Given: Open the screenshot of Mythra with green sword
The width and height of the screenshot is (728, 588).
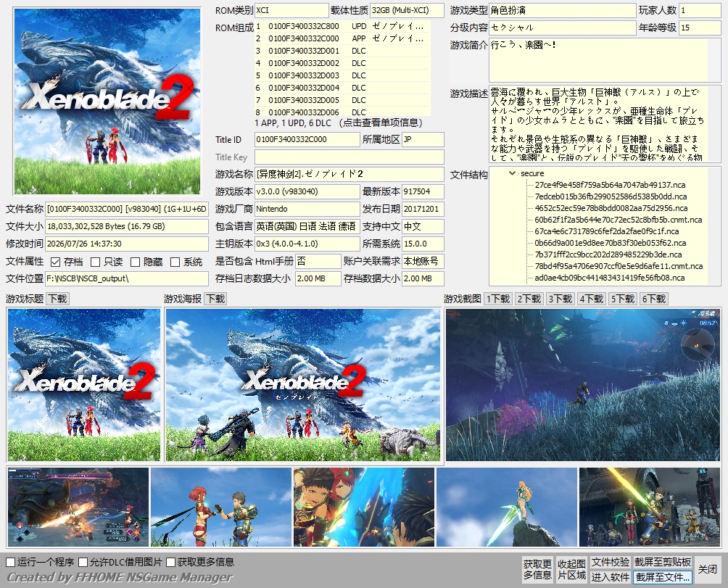Looking at the screenshot, I should 507,507.
